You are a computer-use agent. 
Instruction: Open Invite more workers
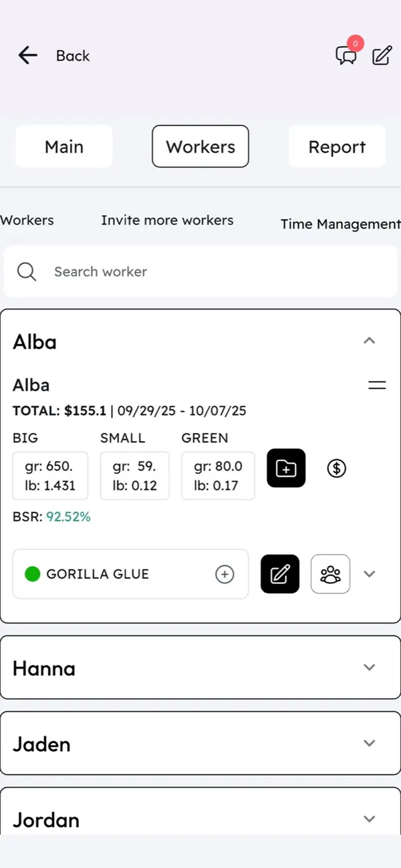pyautogui.click(x=167, y=220)
